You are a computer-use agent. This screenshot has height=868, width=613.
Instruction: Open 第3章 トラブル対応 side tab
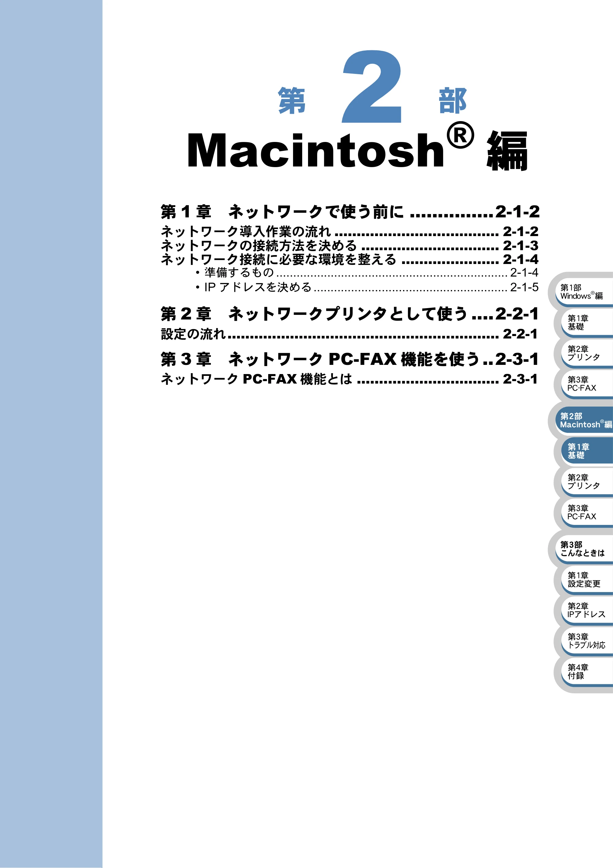587,641
